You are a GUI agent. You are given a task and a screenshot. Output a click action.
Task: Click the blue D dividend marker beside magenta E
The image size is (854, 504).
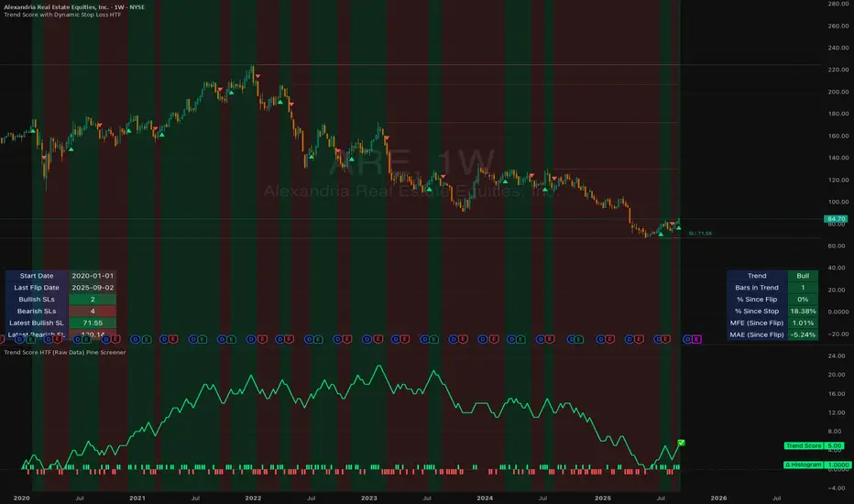pyautogui.click(x=687, y=339)
